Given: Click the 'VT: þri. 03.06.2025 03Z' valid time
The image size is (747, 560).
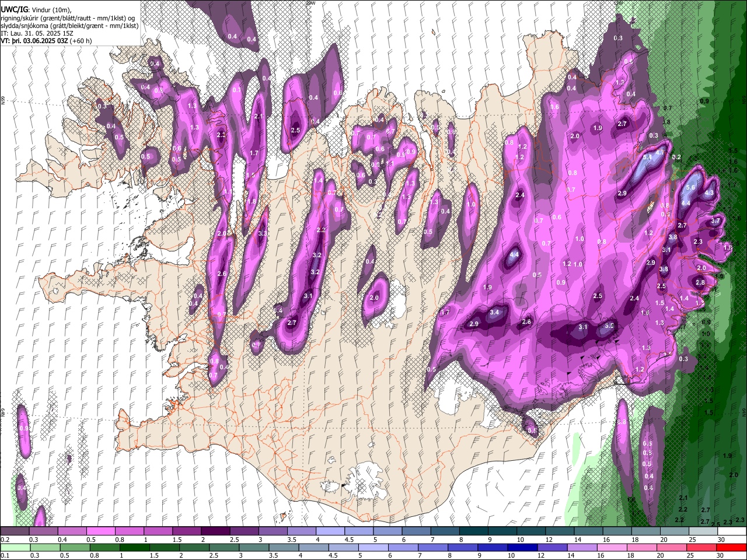Looking at the screenshot, I should tap(34, 41).
